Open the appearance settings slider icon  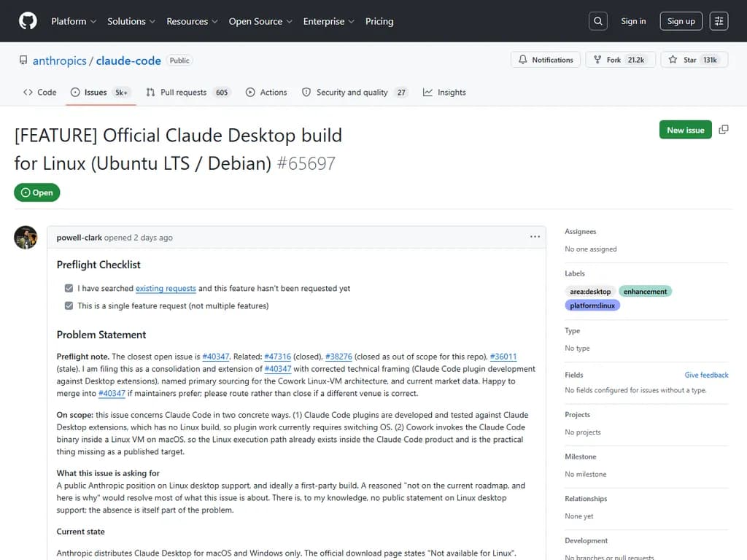(x=719, y=21)
